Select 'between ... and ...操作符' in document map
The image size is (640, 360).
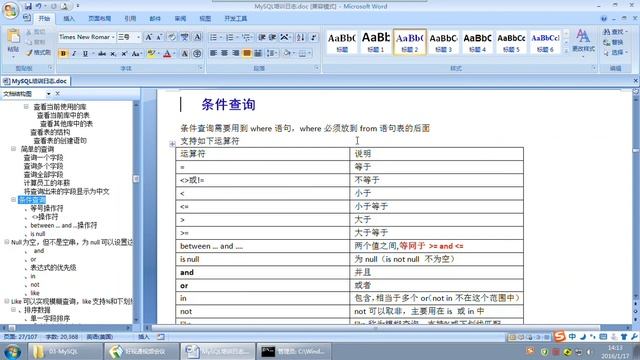pos(64,225)
